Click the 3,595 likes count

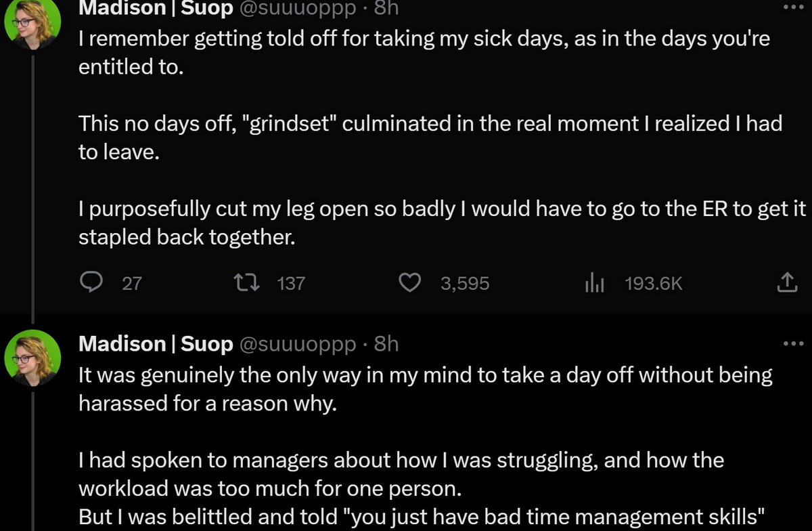[464, 283]
